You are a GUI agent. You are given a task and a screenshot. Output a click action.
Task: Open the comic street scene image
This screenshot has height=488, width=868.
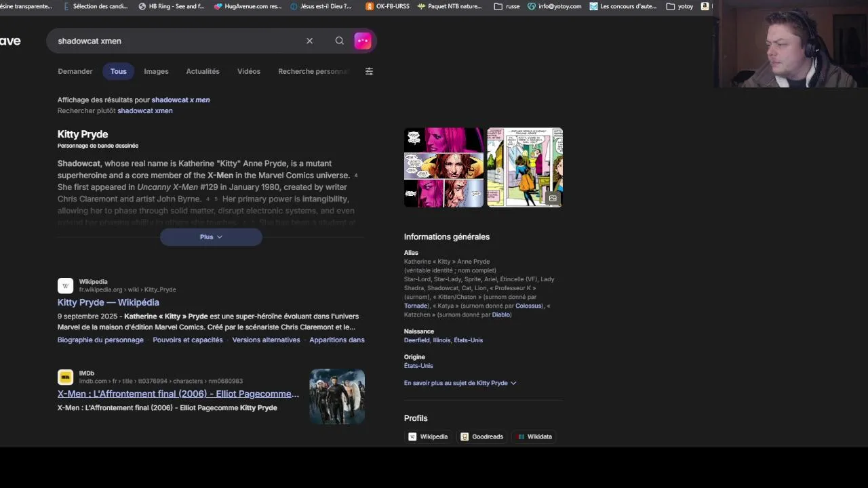[x=525, y=167]
